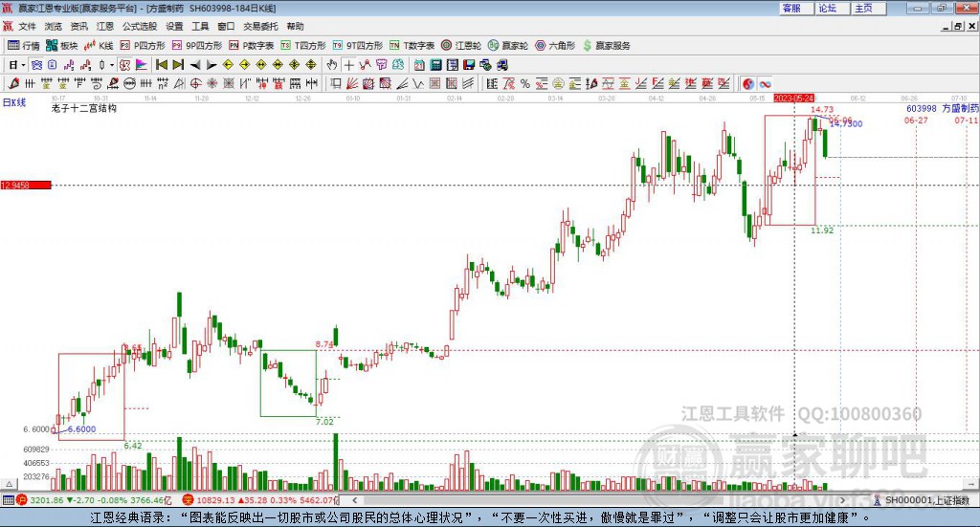
Task: Open the 工具 menu
Action: click(200, 26)
